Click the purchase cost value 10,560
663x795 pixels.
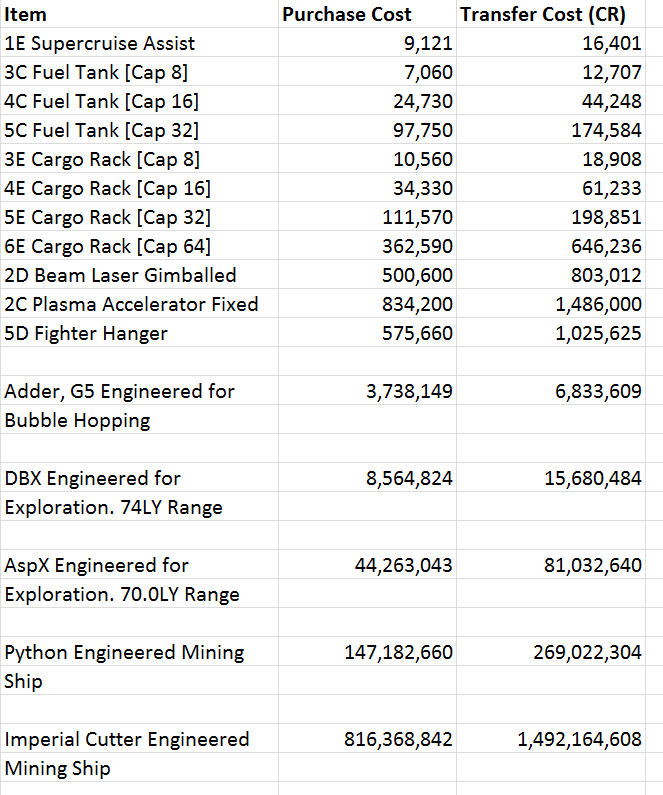[422, 159]
